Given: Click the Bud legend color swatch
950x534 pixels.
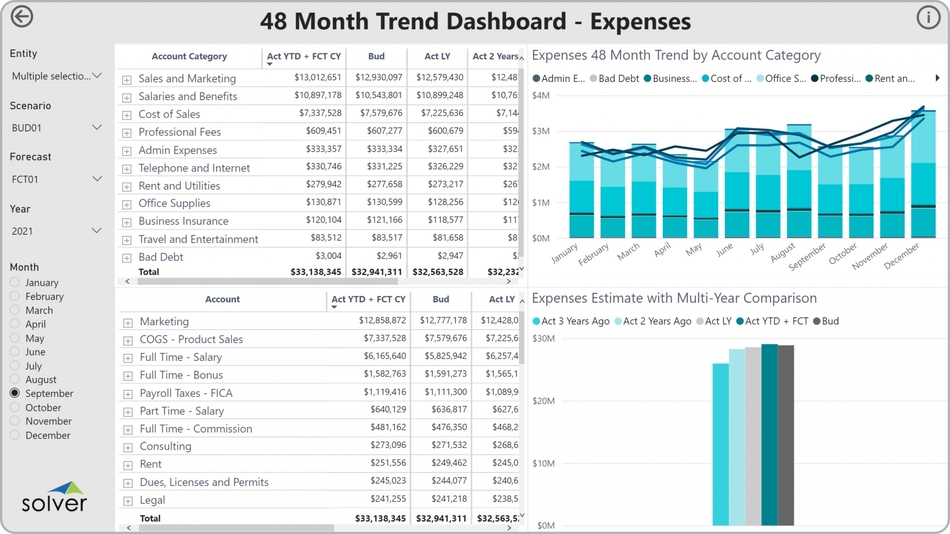Looking at the screenshot, I should (x=816, y=321).
